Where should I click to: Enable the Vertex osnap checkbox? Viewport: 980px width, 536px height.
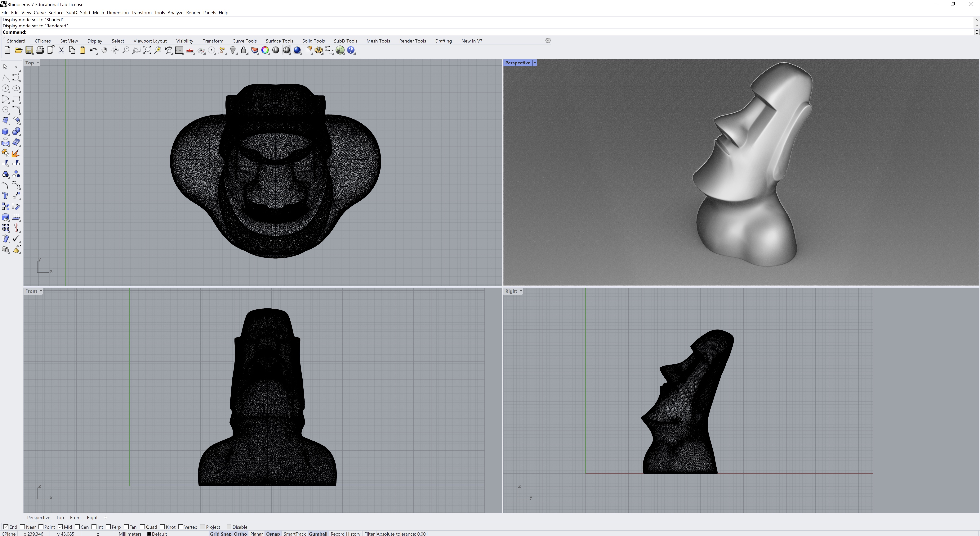[x=181, y=527]
